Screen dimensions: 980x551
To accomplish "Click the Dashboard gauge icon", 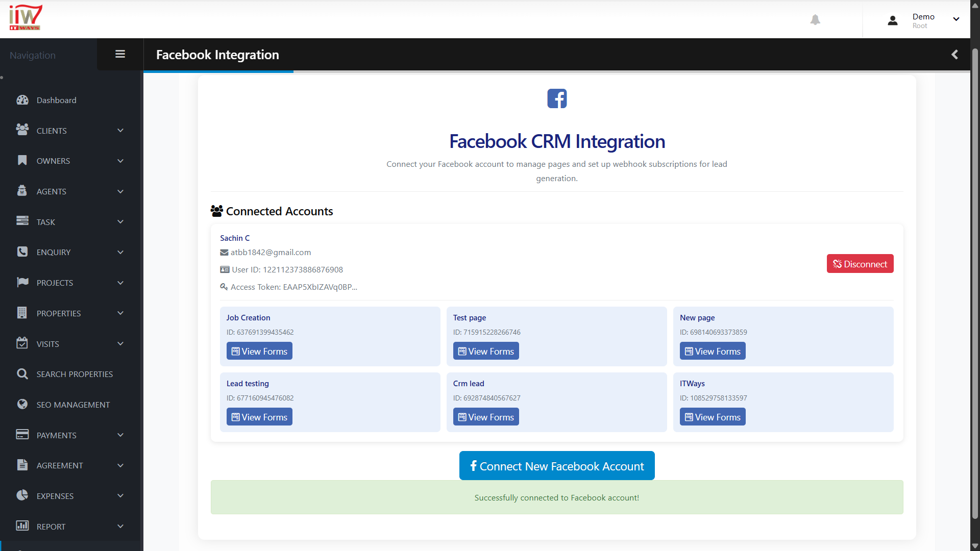I will pos(22,100).
